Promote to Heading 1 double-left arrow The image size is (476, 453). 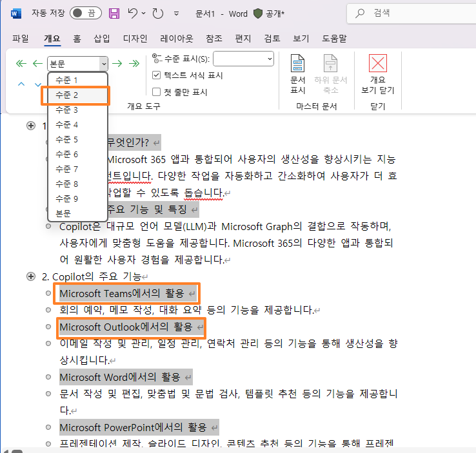(21, 63)
